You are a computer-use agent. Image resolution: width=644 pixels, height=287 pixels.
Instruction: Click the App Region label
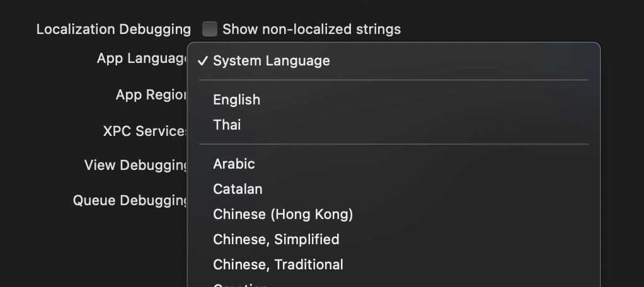click(x=151, y=95)
